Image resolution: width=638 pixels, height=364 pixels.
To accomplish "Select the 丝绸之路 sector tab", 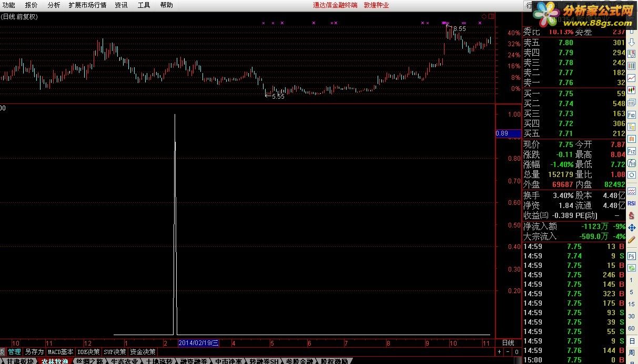I will [x=89, y=361].
